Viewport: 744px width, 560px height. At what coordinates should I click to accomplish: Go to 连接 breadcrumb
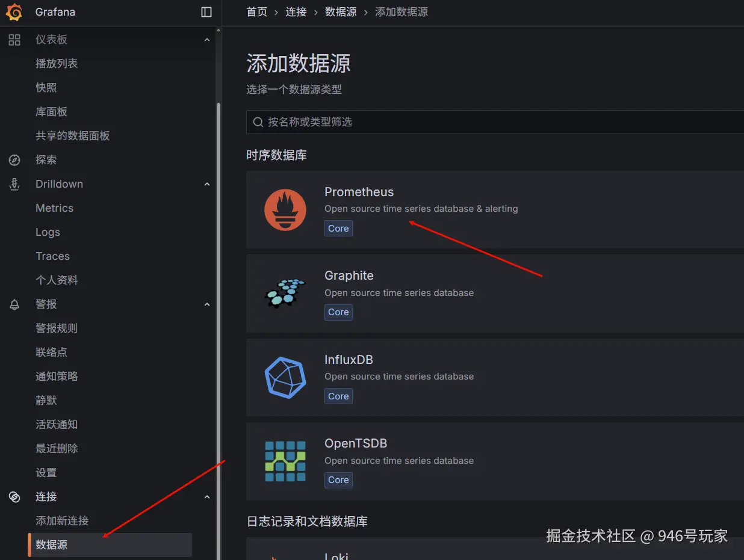(x=296, y=12)
